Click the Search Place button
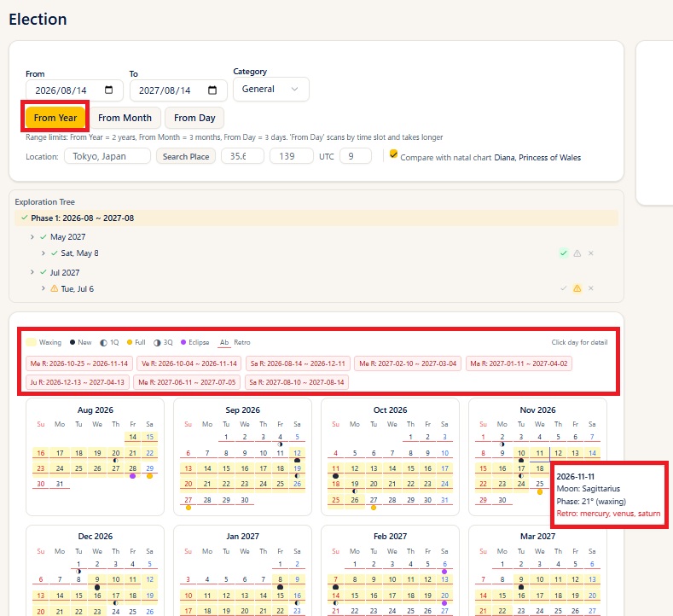Viewport: 673px width, 616px height. (x=186, y=156)
